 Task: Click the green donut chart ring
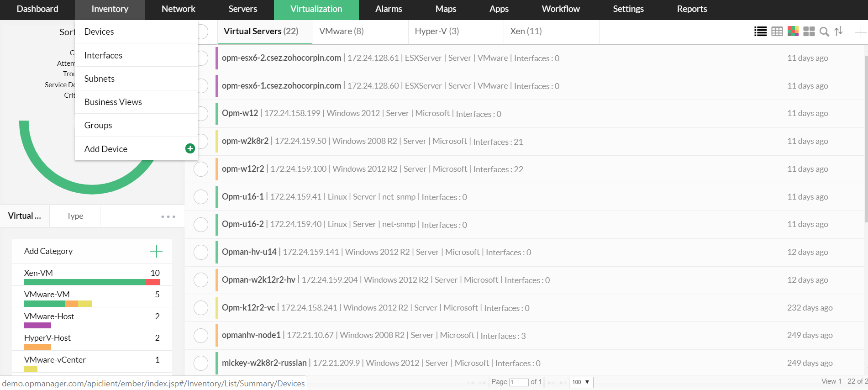(91, 189)
